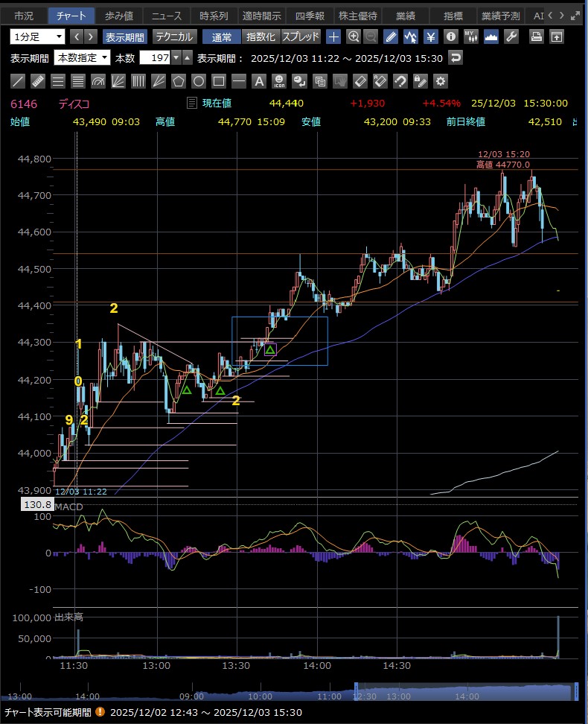
Task: Toggle the crosshair cursor button
Action: (333, 36)
